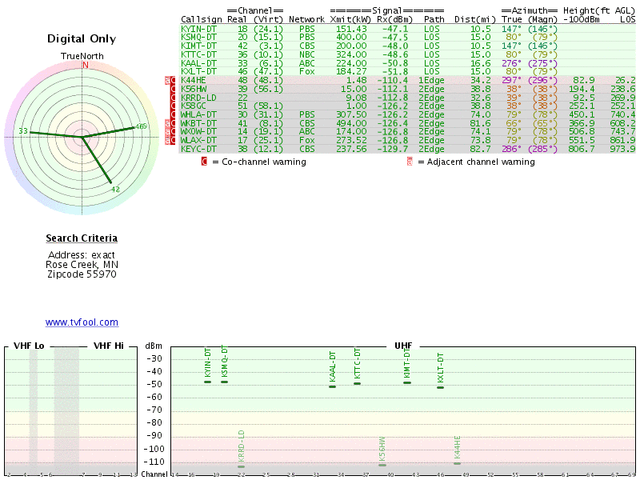Click the 973.9 LOS height for KEYC-DT

622,149
